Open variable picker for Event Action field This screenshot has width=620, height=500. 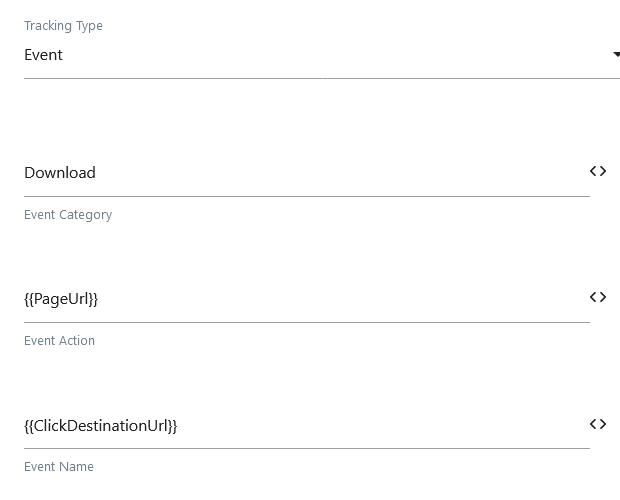tap(598, 297)
